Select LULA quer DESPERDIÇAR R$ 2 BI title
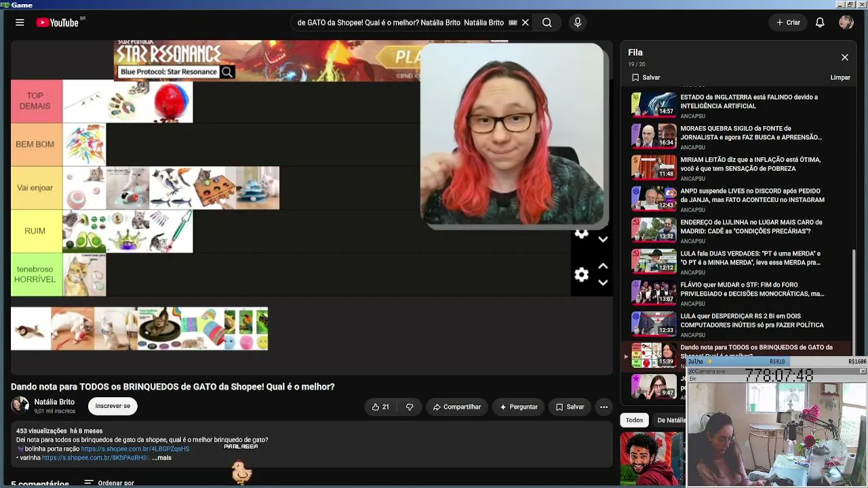The image size is (868, 488). click(752, 320)
